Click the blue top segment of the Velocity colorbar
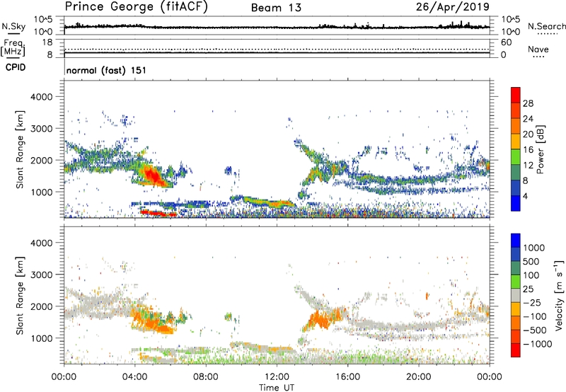566x392 pixels. tap(516, 241)
